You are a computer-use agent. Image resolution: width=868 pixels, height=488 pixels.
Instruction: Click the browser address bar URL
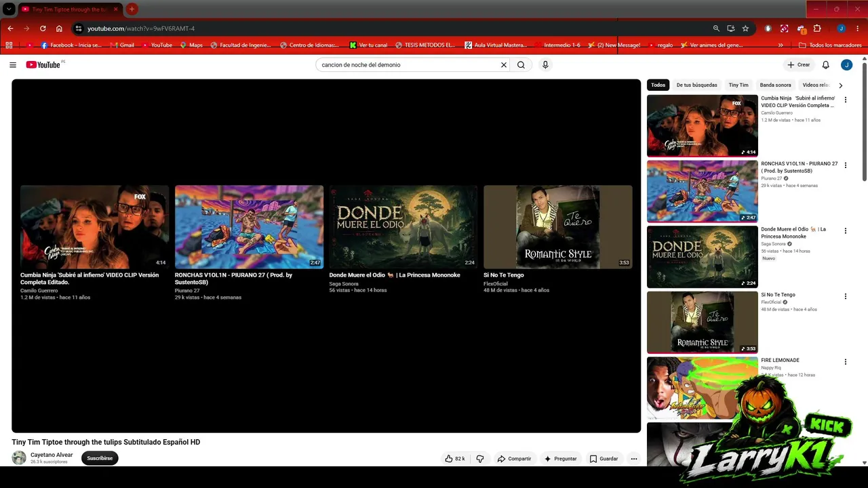click(x=141, y=28)
